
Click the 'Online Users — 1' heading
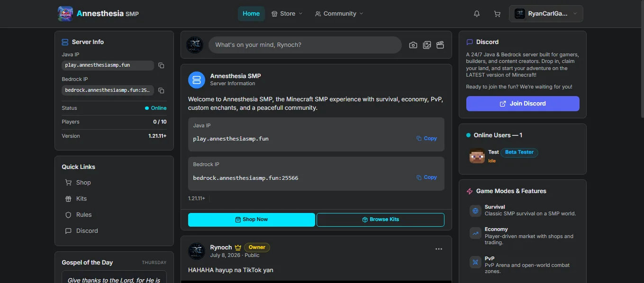498,135
